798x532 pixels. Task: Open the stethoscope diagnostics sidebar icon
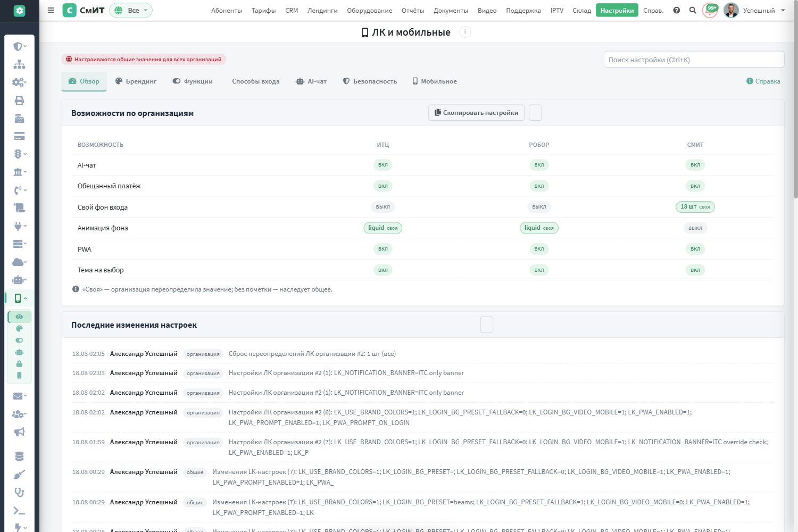[19, 493]
